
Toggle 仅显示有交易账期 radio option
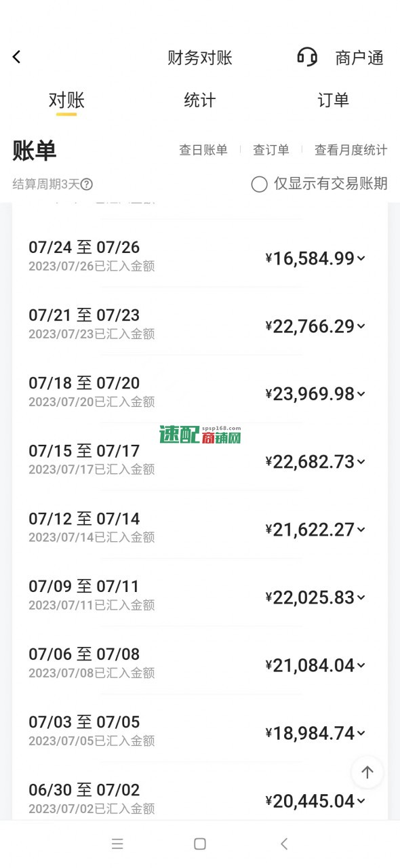coord(319,184)
